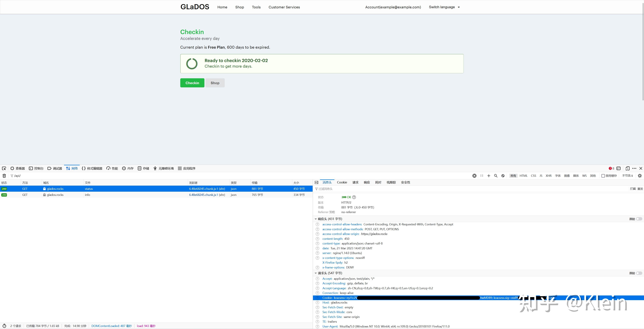This screenshot has height=329, width=644.
Task: Clear all network requests with trash icon
Action: (4, 176)
